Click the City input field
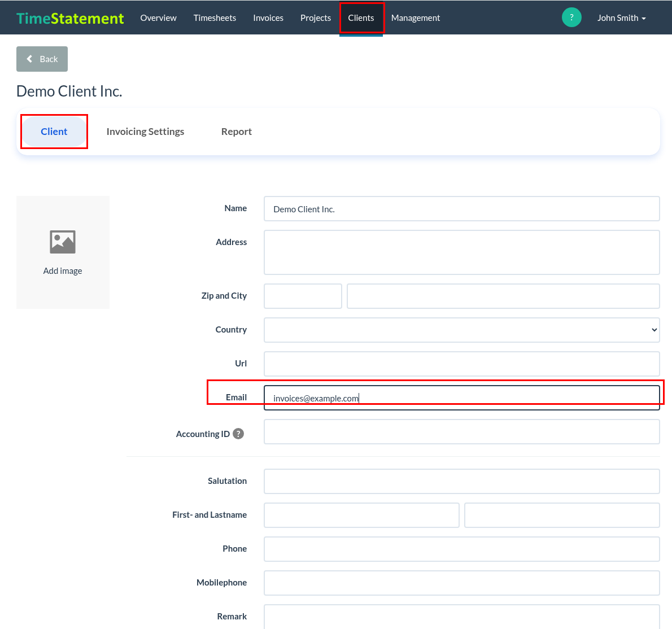 [503, 296]
